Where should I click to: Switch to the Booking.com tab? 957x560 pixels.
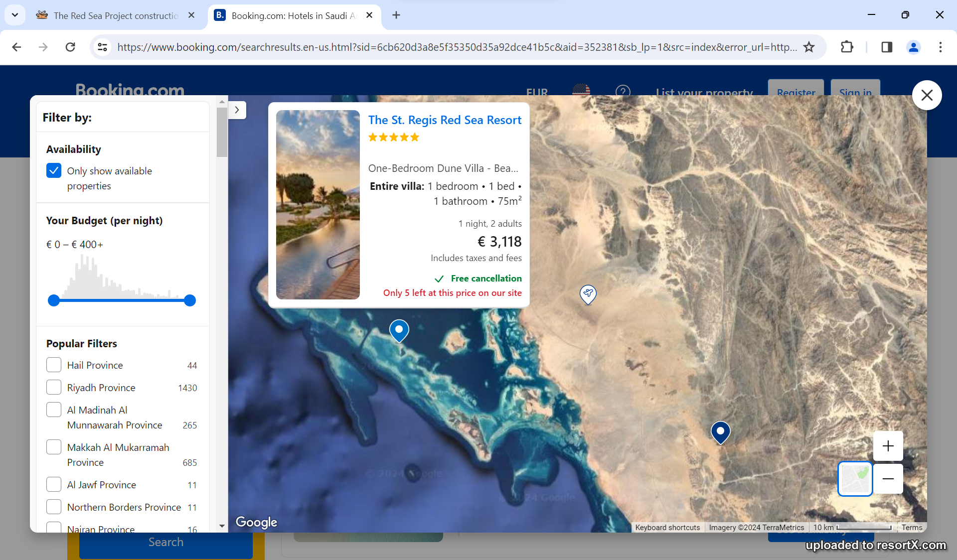pos(294,15)
